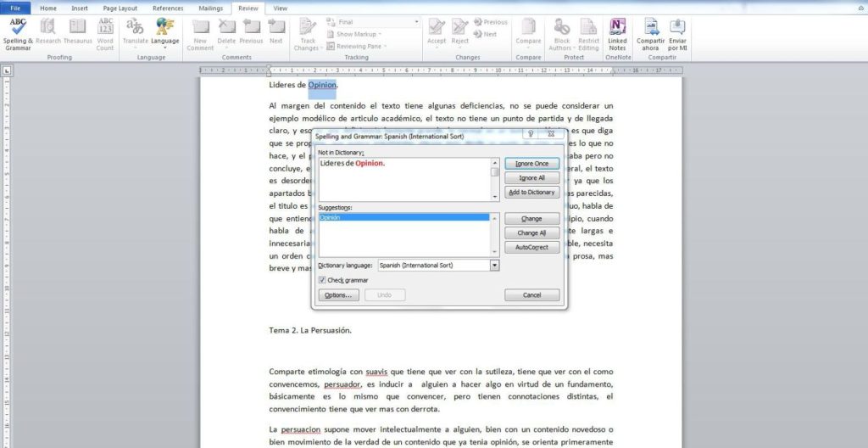
Task: Open the Page Layout tab
Action: click(x=120, y=8)
